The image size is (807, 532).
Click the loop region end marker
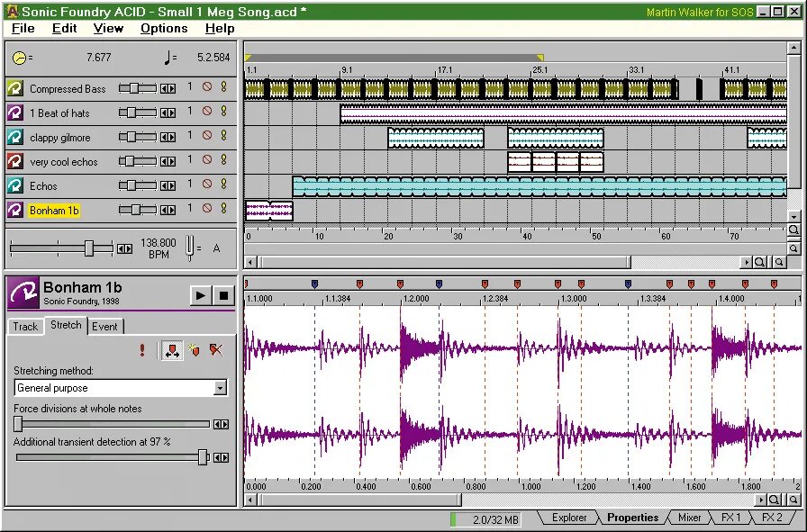click(540, 57)
